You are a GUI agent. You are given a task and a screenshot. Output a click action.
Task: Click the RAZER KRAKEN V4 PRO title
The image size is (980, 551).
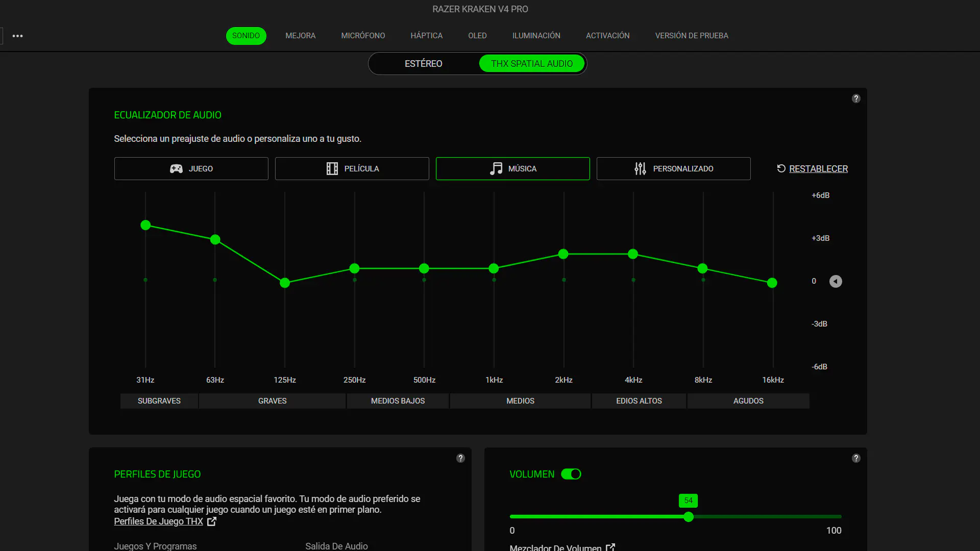point(480,9)
